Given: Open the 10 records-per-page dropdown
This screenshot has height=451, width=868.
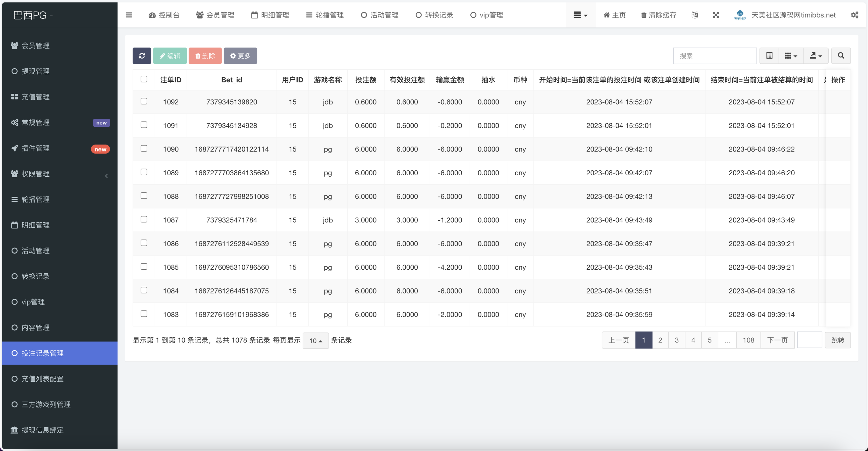Looking at the screenshot, I should click(x=315, y=340).
